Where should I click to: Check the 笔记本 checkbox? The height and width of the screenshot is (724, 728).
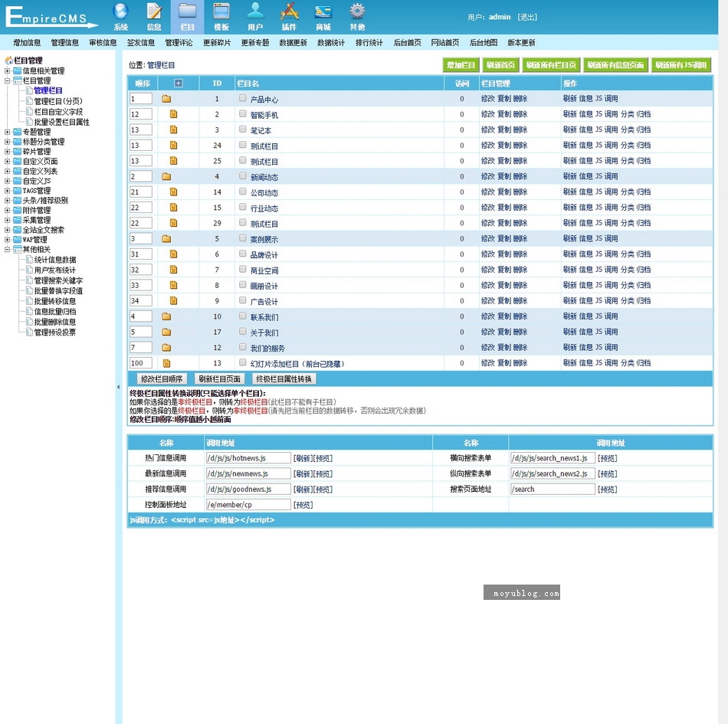point(242,129)
